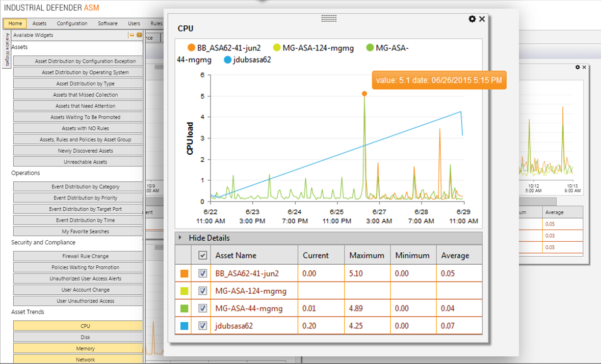Add Asset Distribution by Configuration Exception widget
The width and height of the screenshot is (601, 364).
[x=78, y=61]
